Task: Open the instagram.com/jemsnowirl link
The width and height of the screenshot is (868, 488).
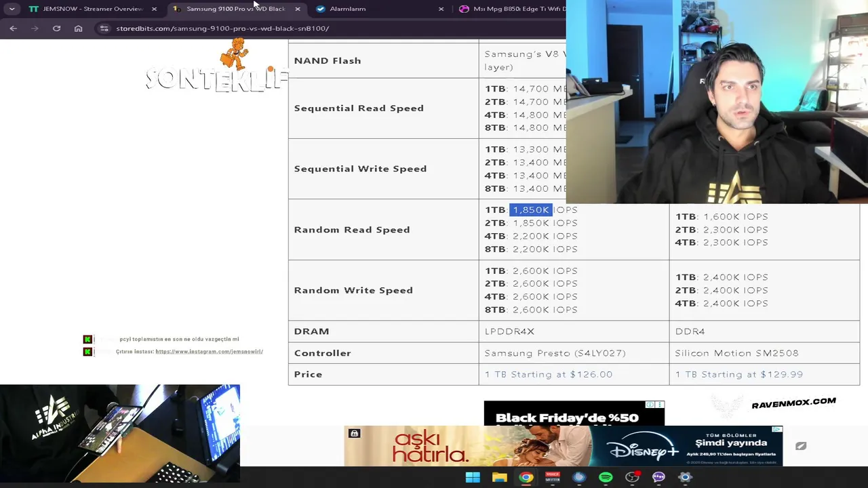Action: click(209, 352)
